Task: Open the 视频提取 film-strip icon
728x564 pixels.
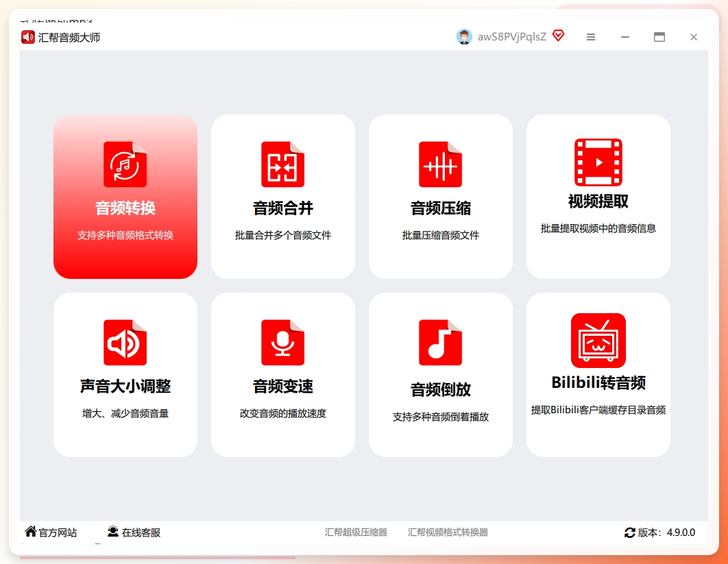Action: [x=598, y=162]
